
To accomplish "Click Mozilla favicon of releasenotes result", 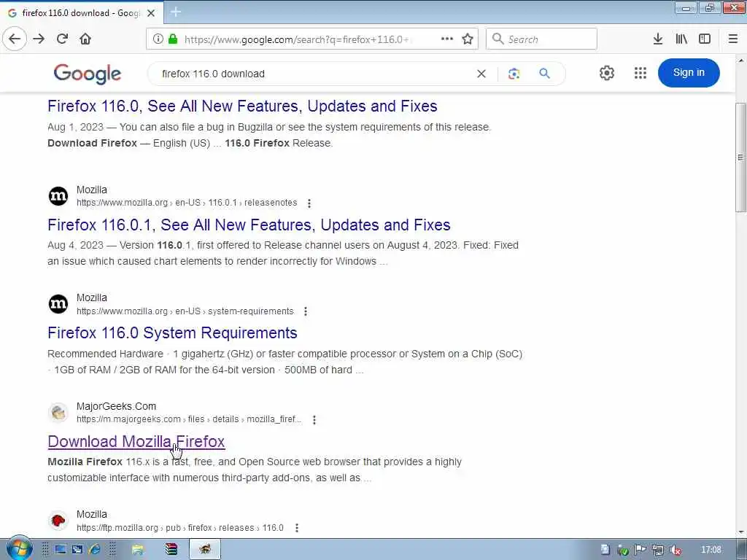I will (58, 196).
